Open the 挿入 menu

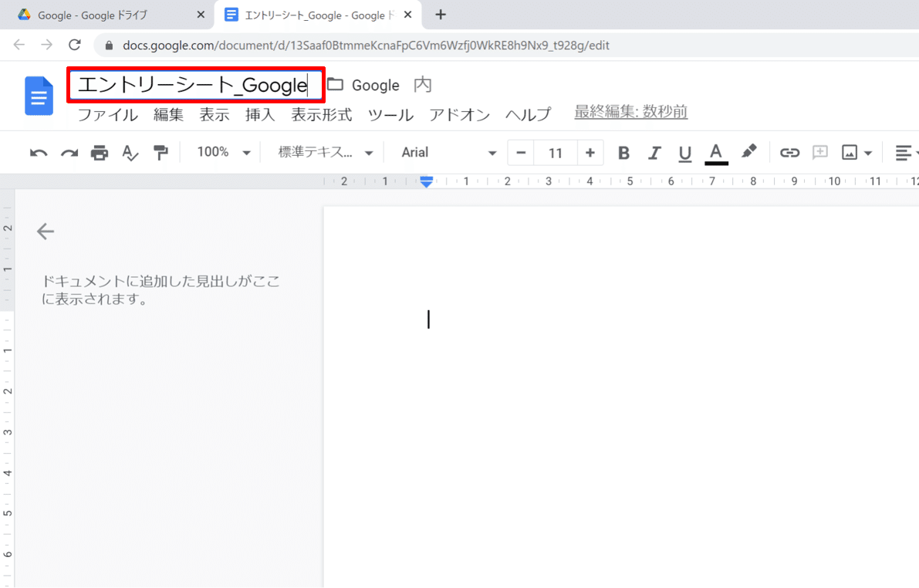pos(260,114)
